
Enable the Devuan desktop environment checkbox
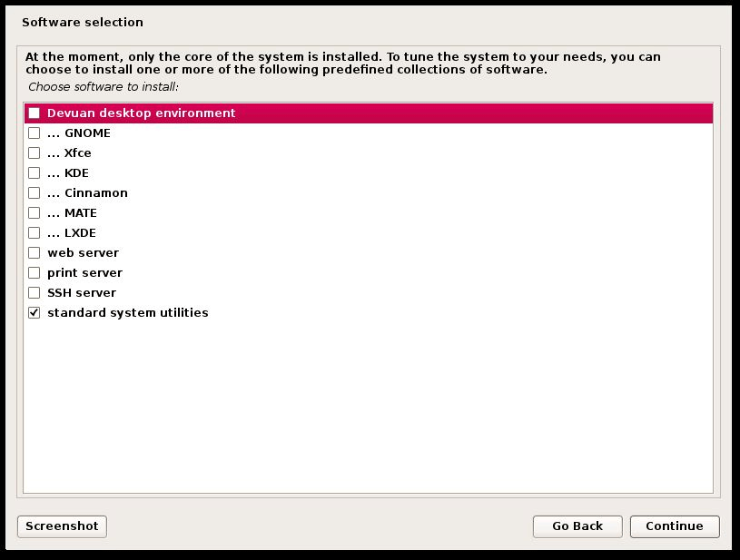point(35,113)
